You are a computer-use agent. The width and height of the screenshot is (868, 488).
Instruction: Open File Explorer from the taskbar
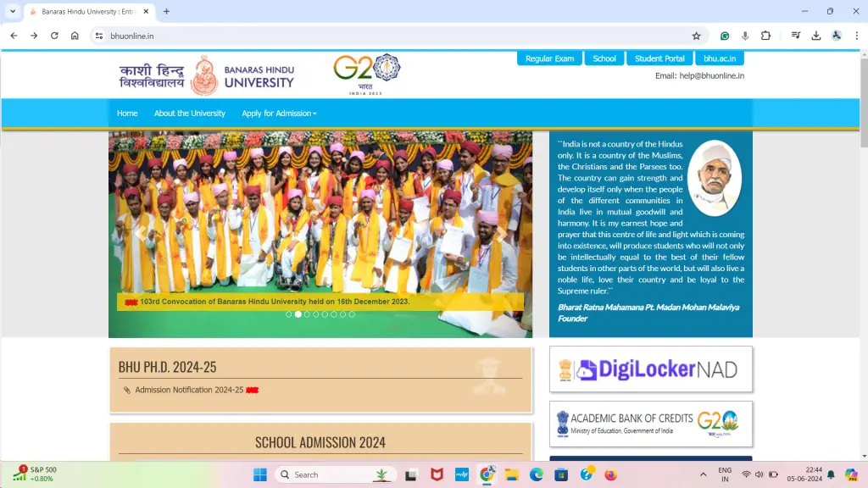click(511, 474)
